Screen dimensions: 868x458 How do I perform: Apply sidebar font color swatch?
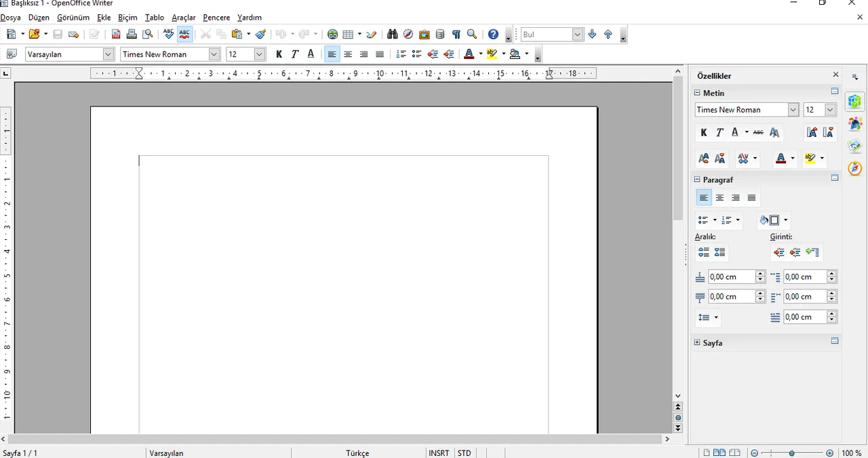click(781, 159)
